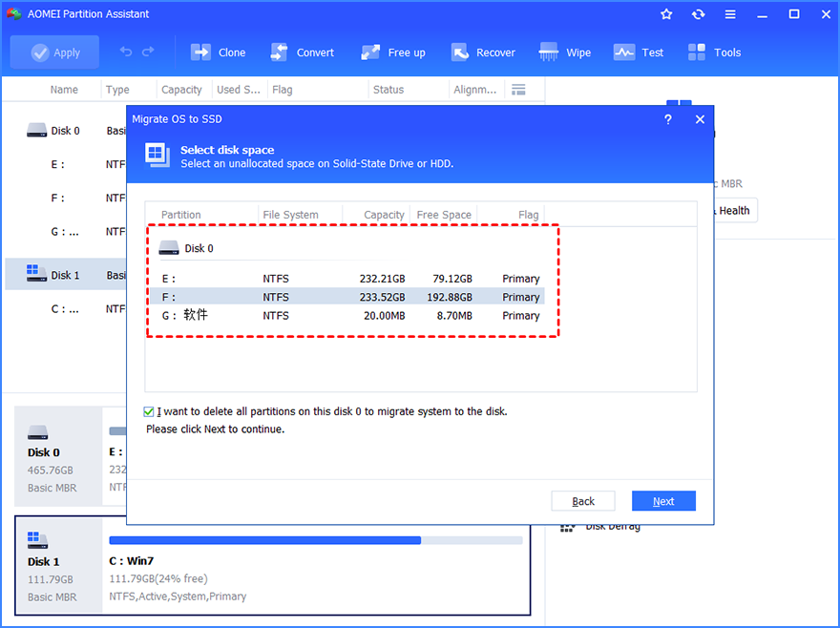
Task: Select the E: partition row in dialog
Action: point(346,279)
